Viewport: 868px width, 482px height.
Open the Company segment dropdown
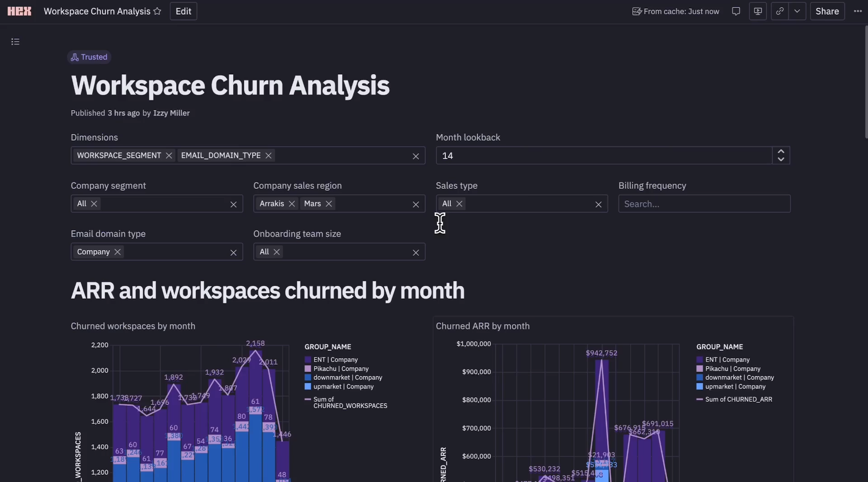point(163,204)
